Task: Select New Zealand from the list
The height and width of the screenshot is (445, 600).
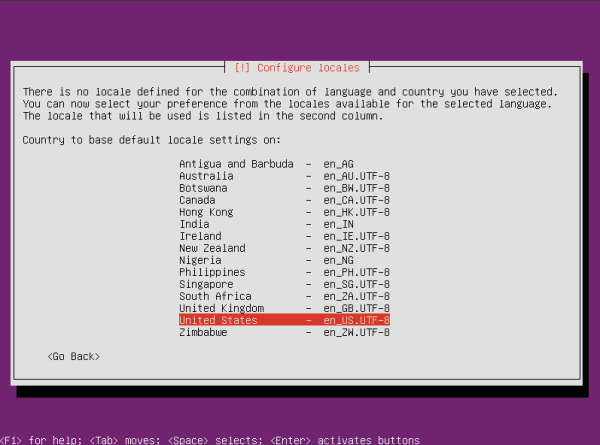Action: tap(284, 248)
